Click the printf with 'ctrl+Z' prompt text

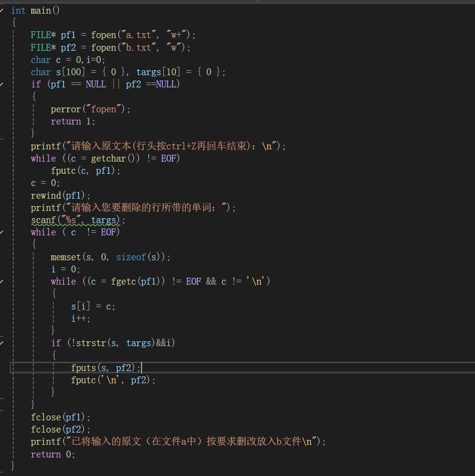point(158,146)
